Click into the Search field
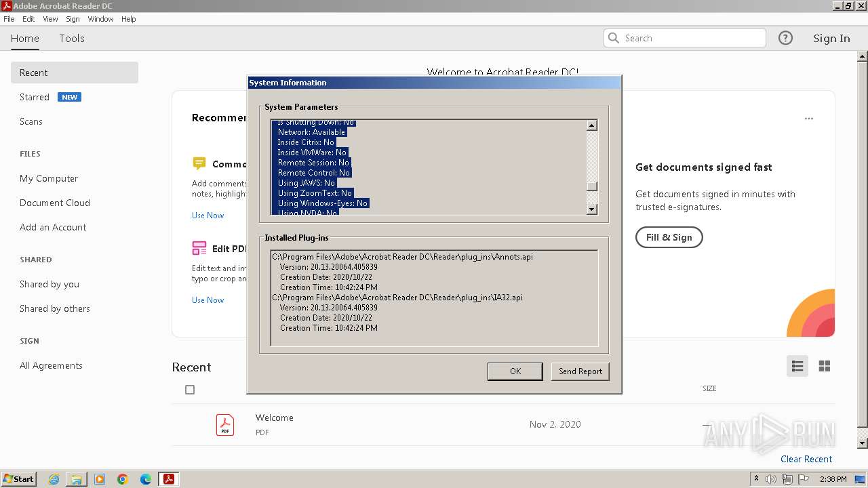The height and width of the screenshot is (488, 868). 685,38
